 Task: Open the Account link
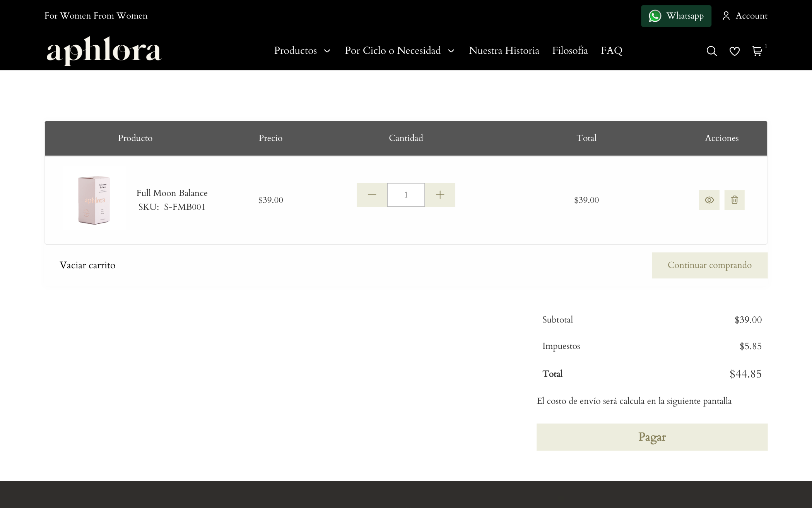tap(751, 16)
